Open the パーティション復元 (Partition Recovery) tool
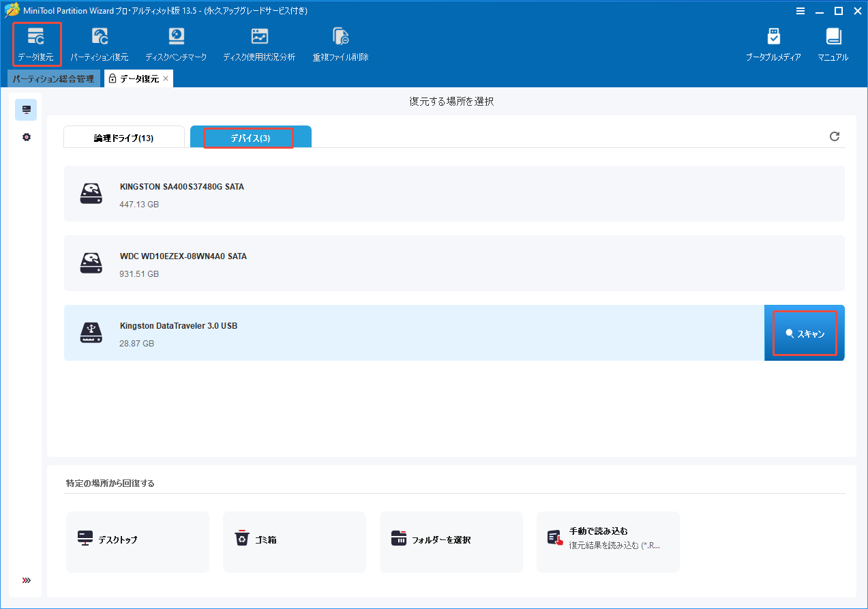Screen dimensions: 868x609 click(101, 43)
